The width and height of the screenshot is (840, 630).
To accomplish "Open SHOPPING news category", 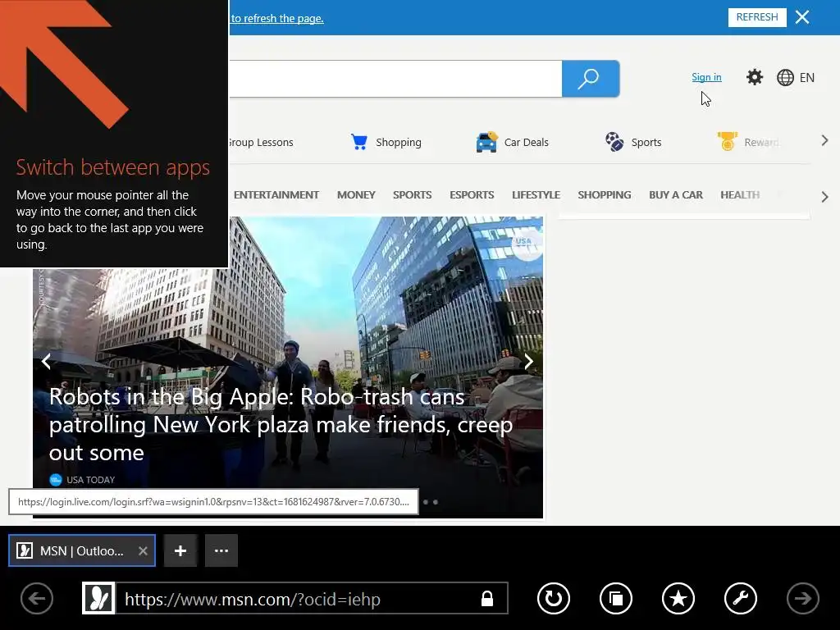I will (x=605, y=195).
